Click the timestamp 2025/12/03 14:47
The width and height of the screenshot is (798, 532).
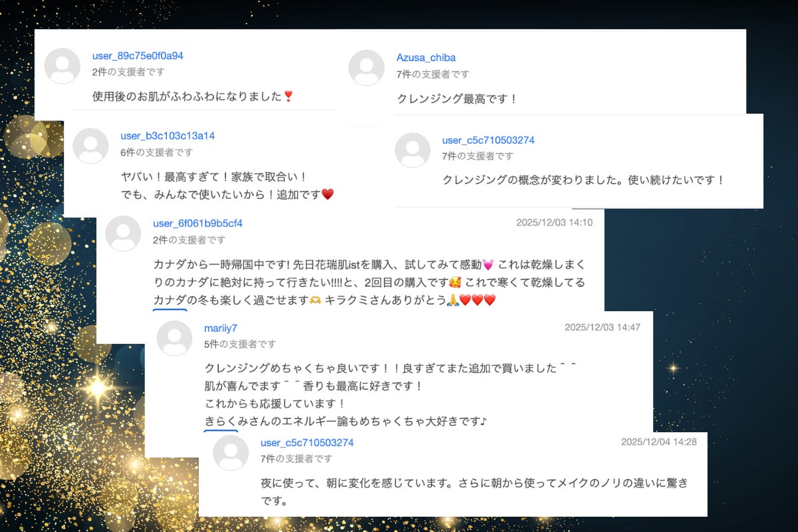[602, 327]
